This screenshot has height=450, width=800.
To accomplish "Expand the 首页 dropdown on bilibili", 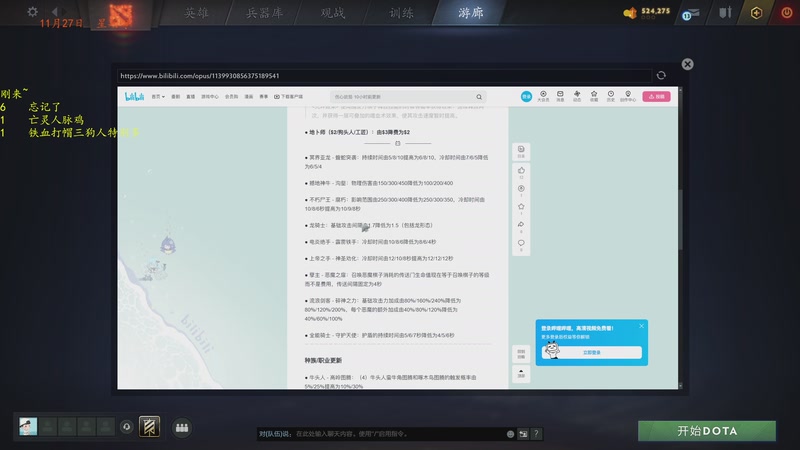I will pos(158,96).
